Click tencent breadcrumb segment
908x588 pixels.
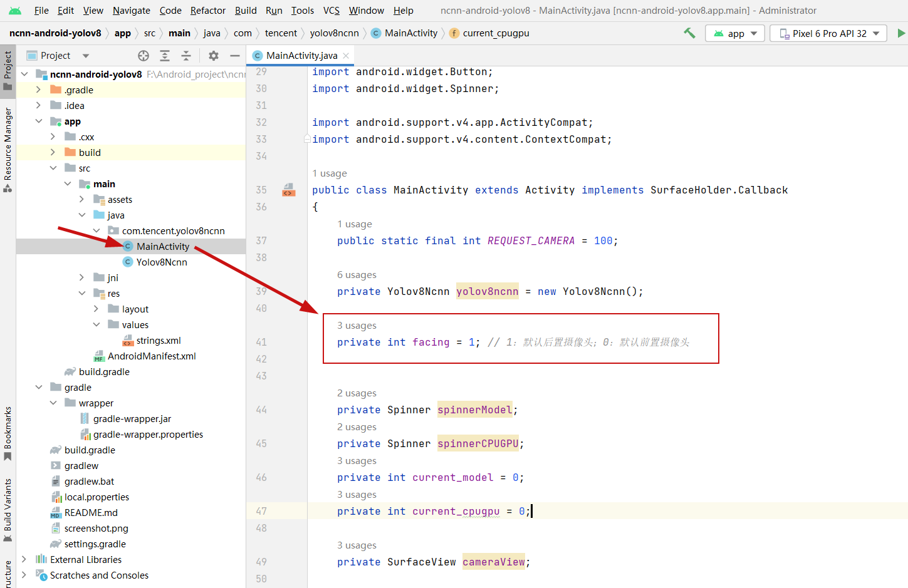[x=281, y=33]
